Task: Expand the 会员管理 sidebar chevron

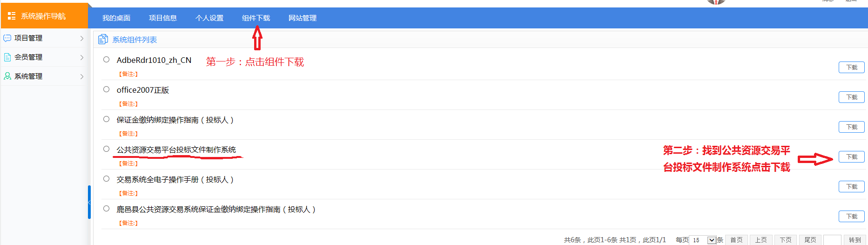Action: click(x=82, y=57)
